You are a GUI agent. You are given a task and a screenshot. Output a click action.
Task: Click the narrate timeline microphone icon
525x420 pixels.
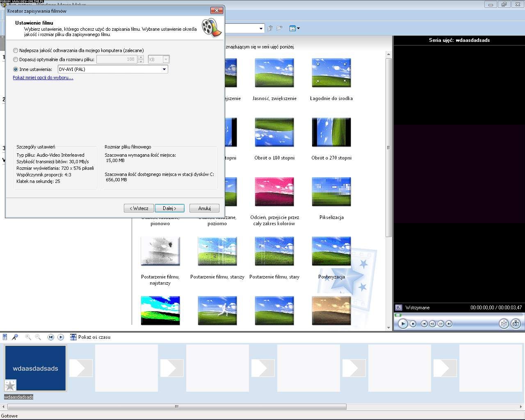pos(15,337)
